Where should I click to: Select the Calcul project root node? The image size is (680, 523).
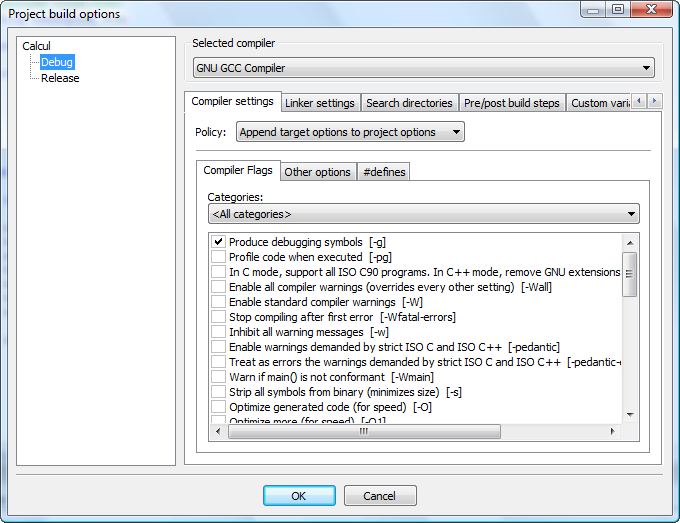(36, 46)
